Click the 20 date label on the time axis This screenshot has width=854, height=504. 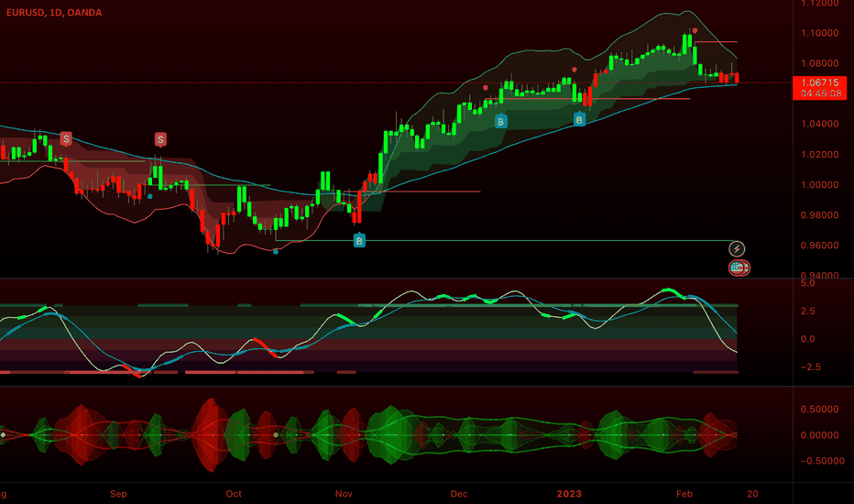[752, 494]
